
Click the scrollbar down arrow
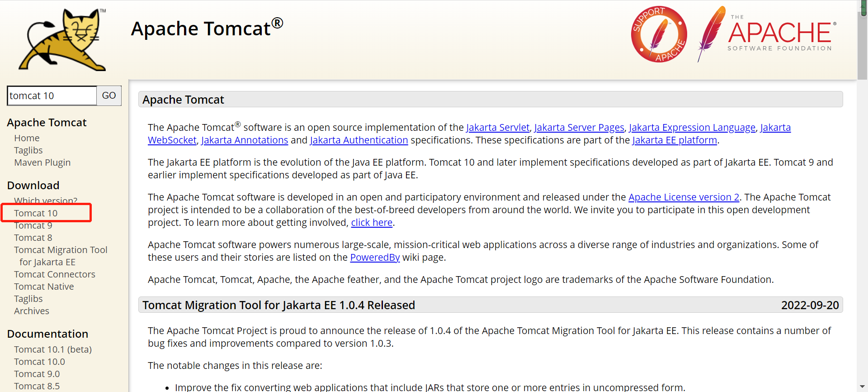point(863,387)
